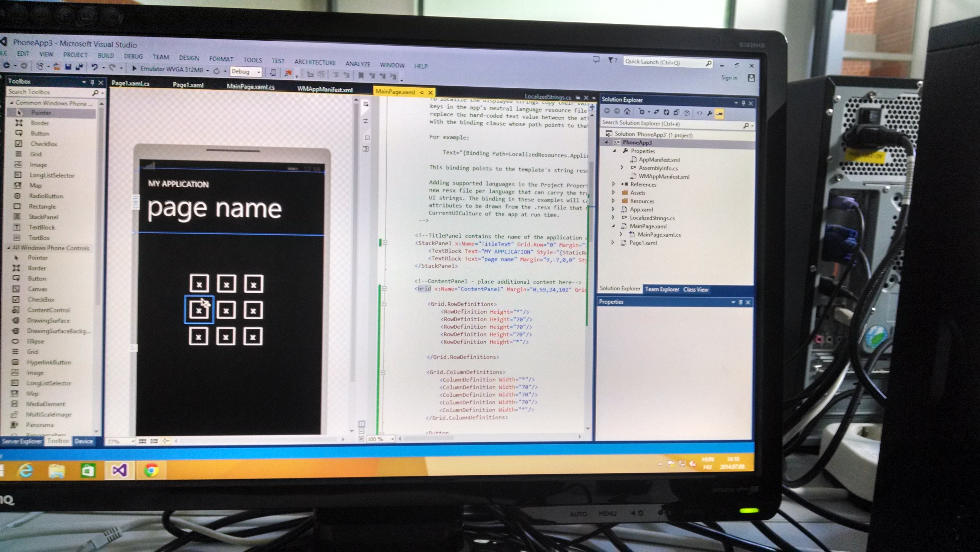The width and height of the screenshot is (980, 552).
Task: Select the App.xaml tree item
Action: 641,209
